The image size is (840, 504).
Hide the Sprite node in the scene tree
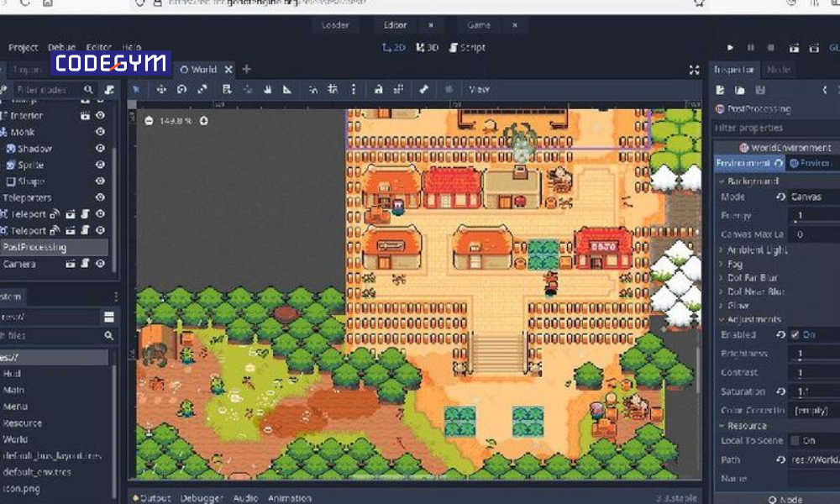pos(99,165)
